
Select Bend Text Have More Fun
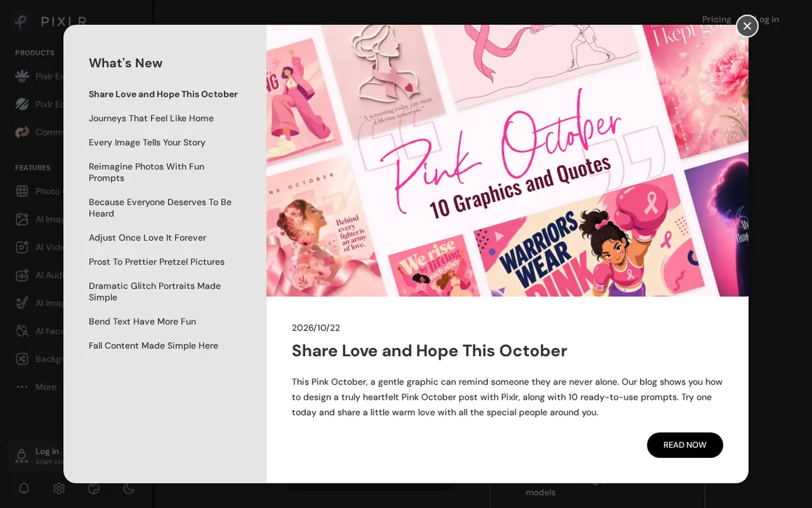coord(142,322)
